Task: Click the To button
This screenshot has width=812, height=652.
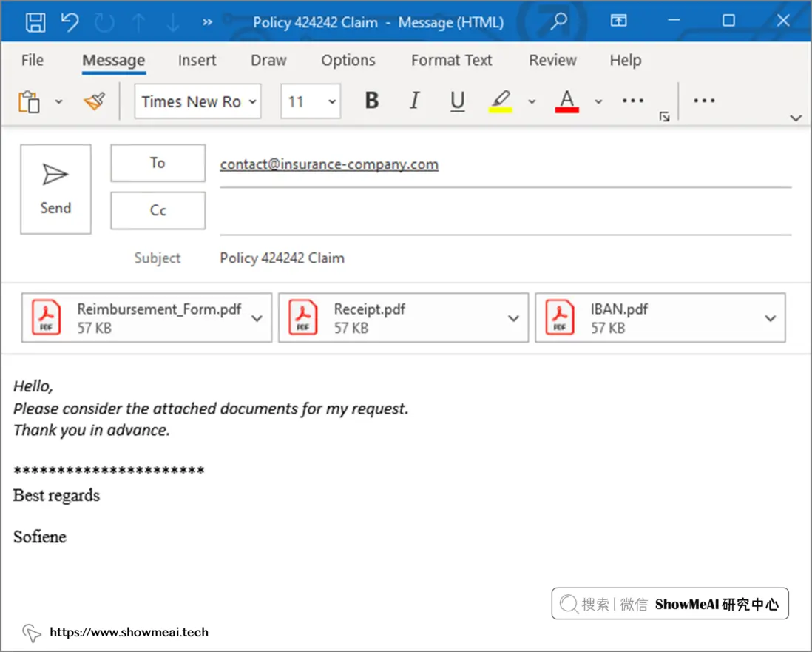Action: point(158,163)
